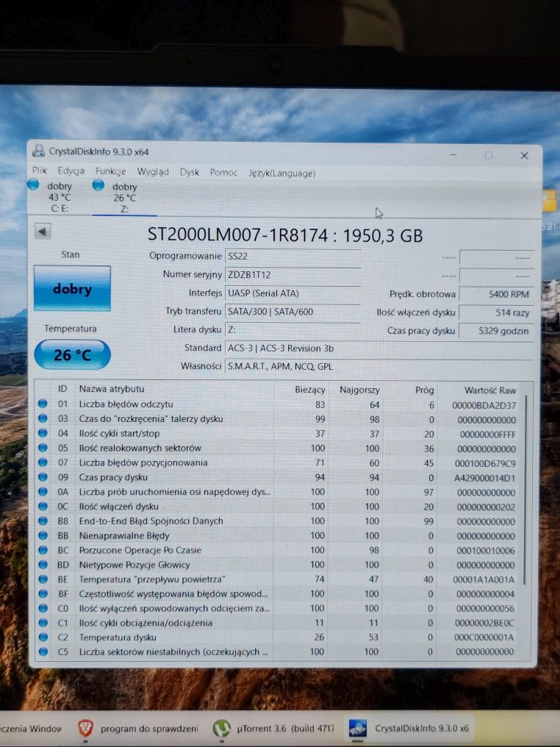Open the Plik menu
The width and height of the screenshot is (560, 747).
click(40, 171)
